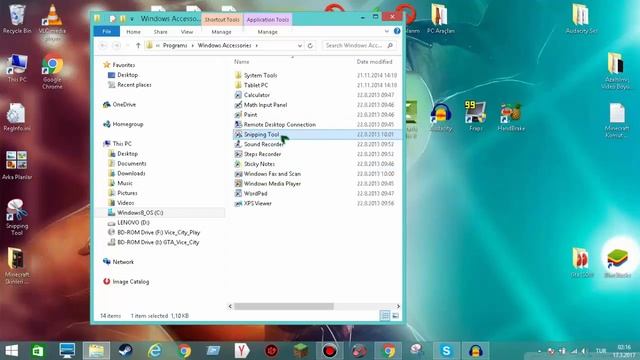The image size is (640, 360).
Task: Open Internet Explorer from taskbar
Action: coord(155,351)
